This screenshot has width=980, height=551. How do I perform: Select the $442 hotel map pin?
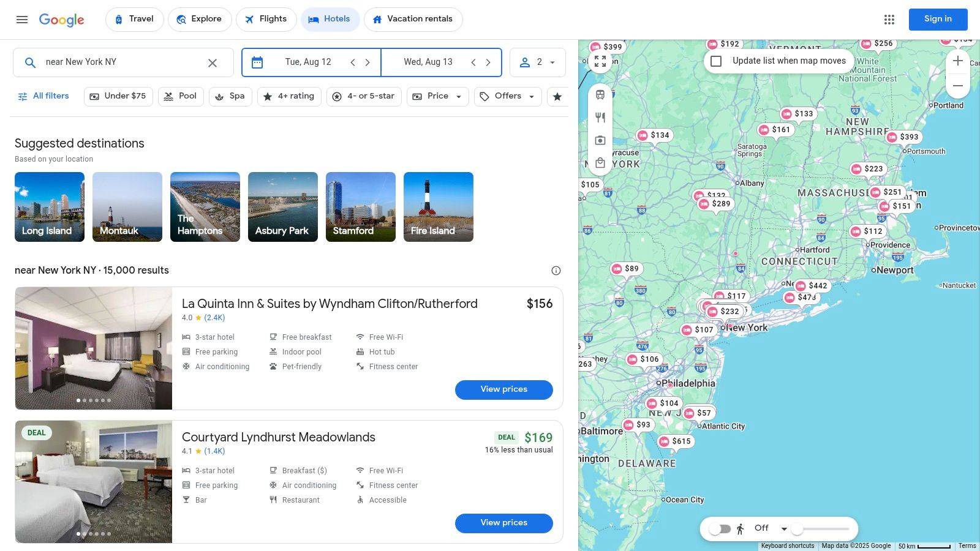(x=812, y=286)
